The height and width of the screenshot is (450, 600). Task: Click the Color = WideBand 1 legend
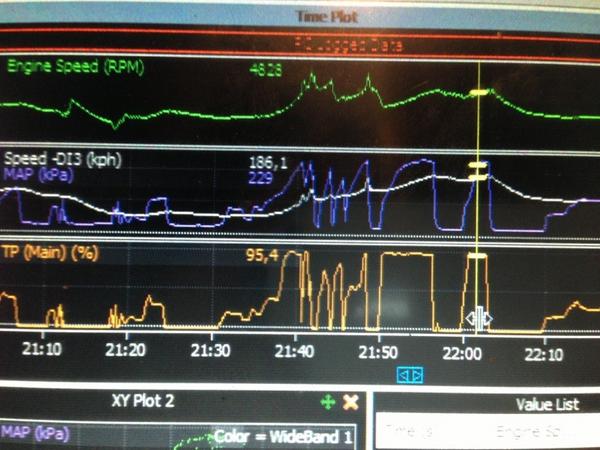point(282,437)
